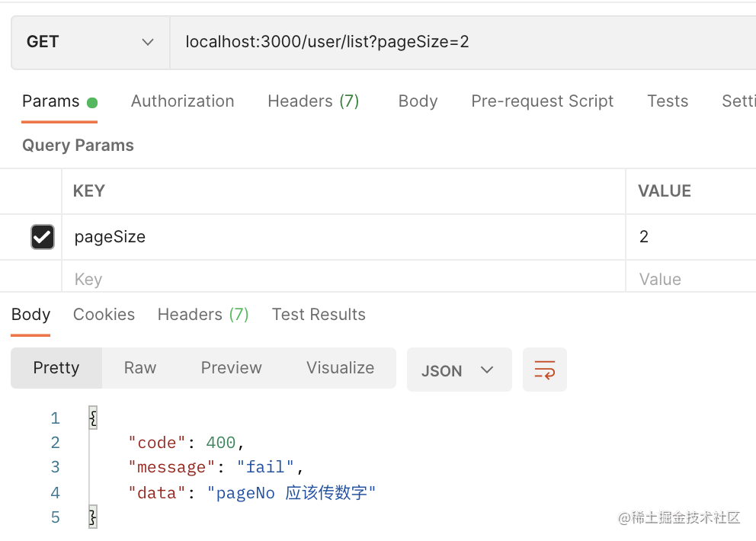Open the GET method dropdown
756x541 pixels.
(x=90, y=42)
